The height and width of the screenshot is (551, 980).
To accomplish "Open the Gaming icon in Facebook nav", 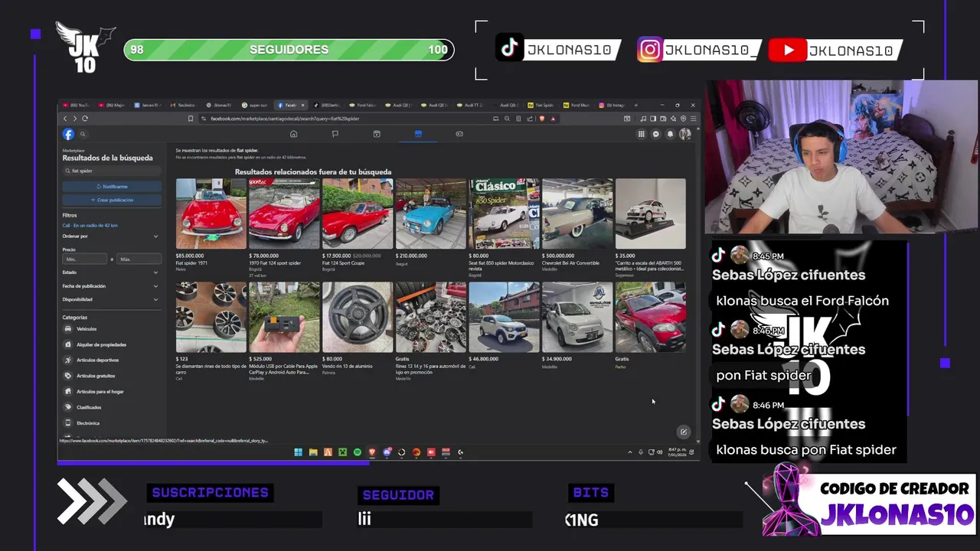I will [x=459, y=134].
